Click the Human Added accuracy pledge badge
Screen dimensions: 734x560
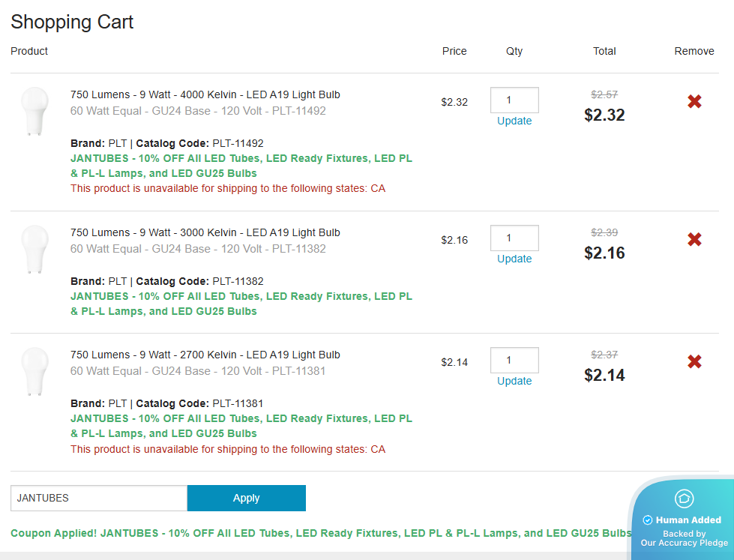682,520
